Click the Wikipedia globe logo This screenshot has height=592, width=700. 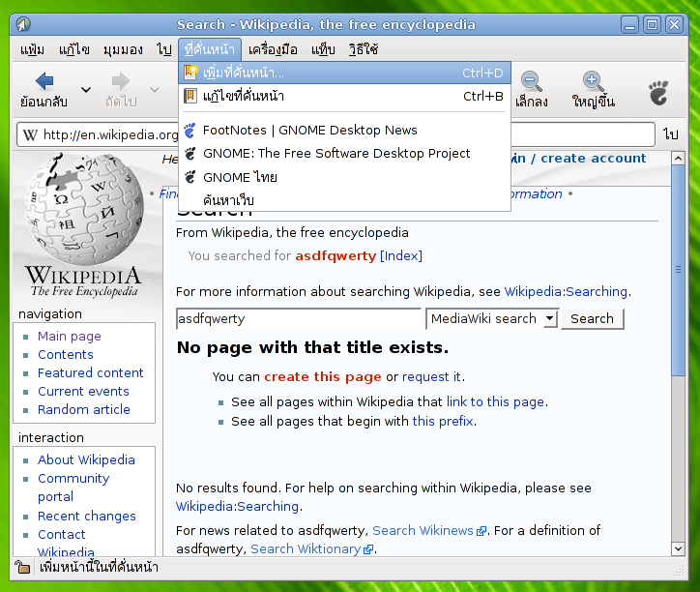point(84,208)
